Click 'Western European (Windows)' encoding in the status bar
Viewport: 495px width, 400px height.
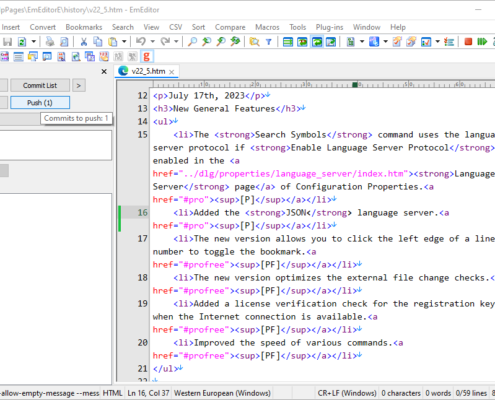(x=222, y=393)
